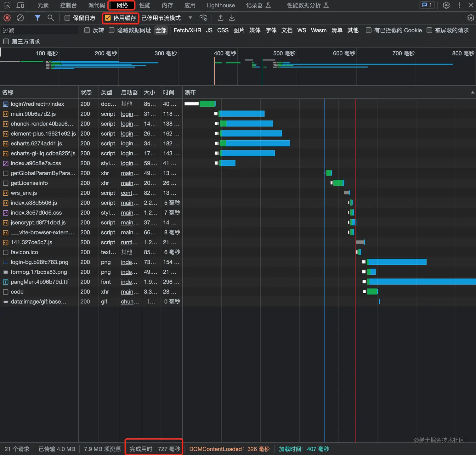Filter requests by Fetch/XHR
The height and width of the screenshot is (455, 476).
[187, 30]
